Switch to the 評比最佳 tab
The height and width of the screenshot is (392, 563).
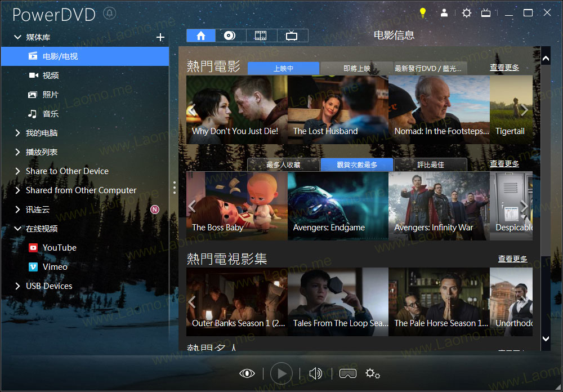click(431, 164)
